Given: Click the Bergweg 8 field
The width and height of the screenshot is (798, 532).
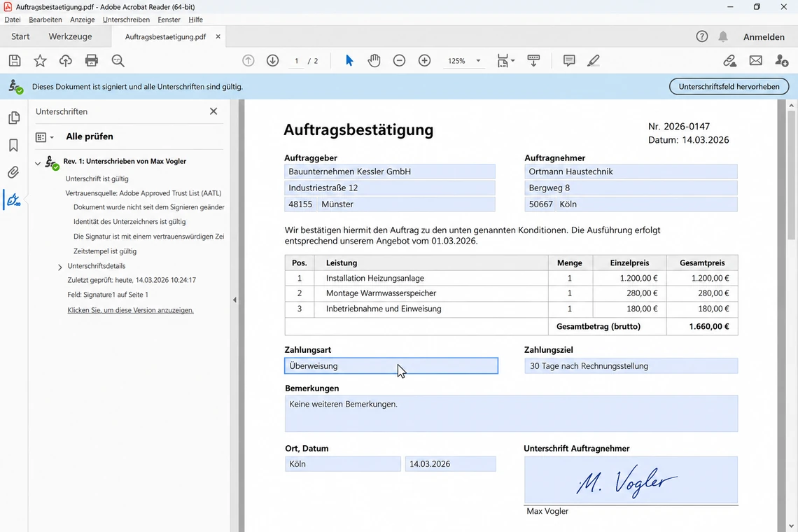Looking at the screenshot, I should click(631, 188).
